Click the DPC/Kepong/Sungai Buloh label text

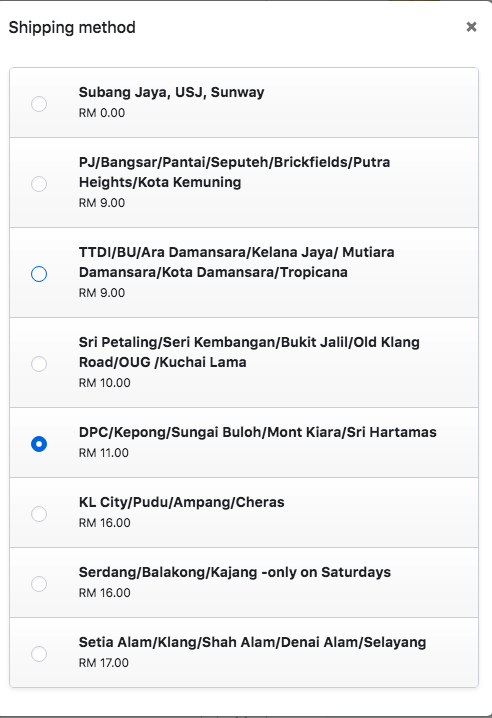pyautogui.click(x=257, y=432)
